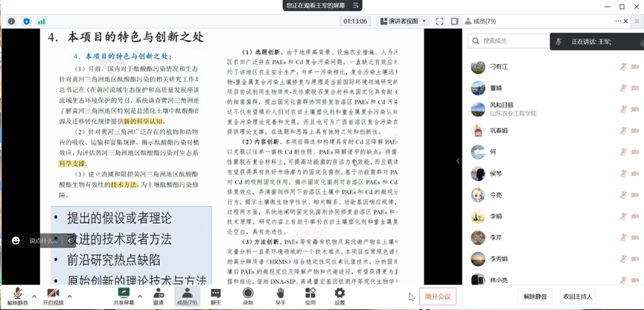Screen dimensions: 644x310
Task: Expand audio options arrow beside 解除静音
Action: point(33,292)
